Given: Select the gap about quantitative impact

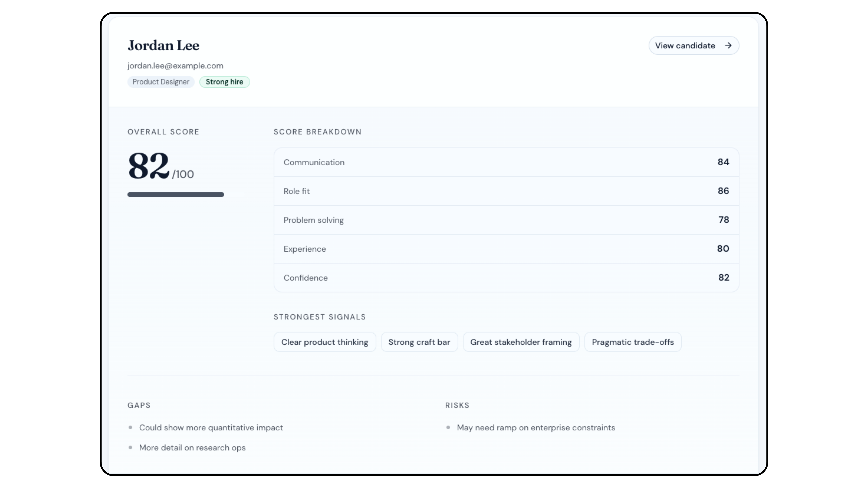Looking at the screenshot, I should click(211, 427).
